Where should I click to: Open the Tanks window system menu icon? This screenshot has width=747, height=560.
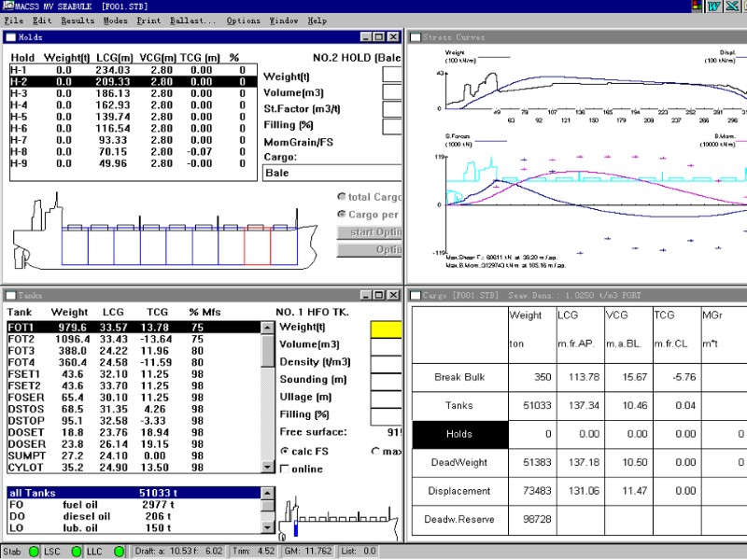point(11,295)
